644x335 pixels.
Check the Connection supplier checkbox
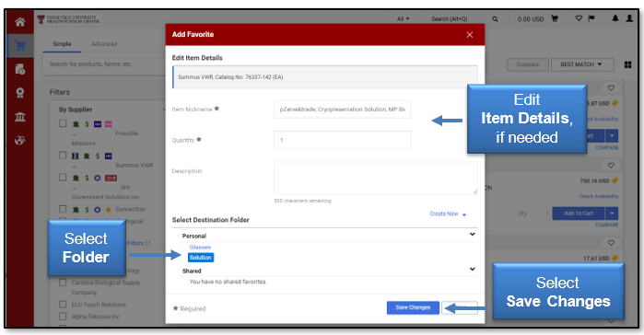pyautogui.click(x=63, y=209)
